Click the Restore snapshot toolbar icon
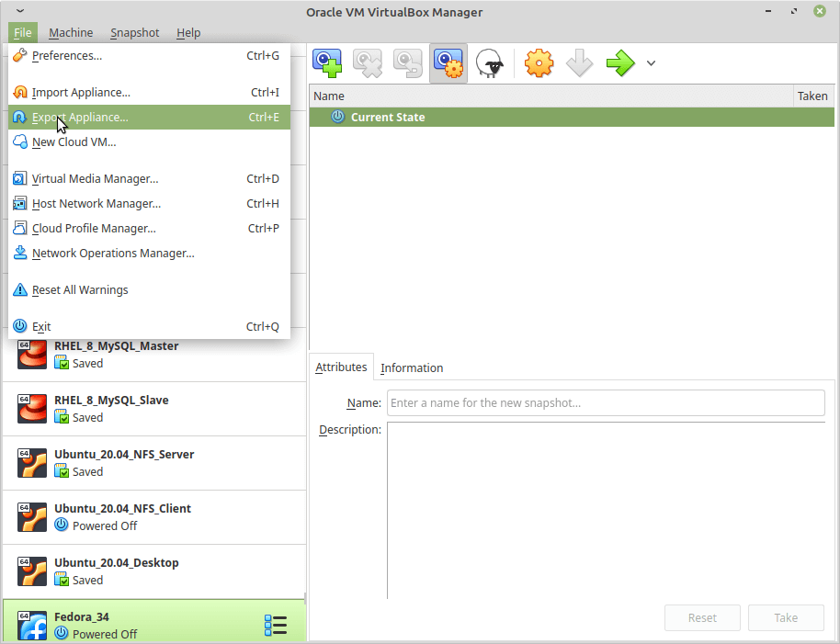This screenshot has height=644, width=840. click(x=408, y=63)
